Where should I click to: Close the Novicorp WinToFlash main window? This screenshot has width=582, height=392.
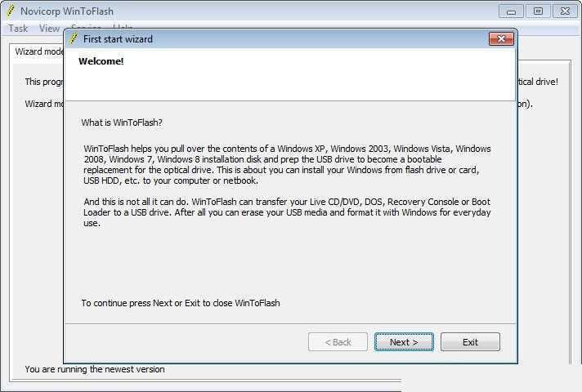pyautogui.click(x=565, y=11)
